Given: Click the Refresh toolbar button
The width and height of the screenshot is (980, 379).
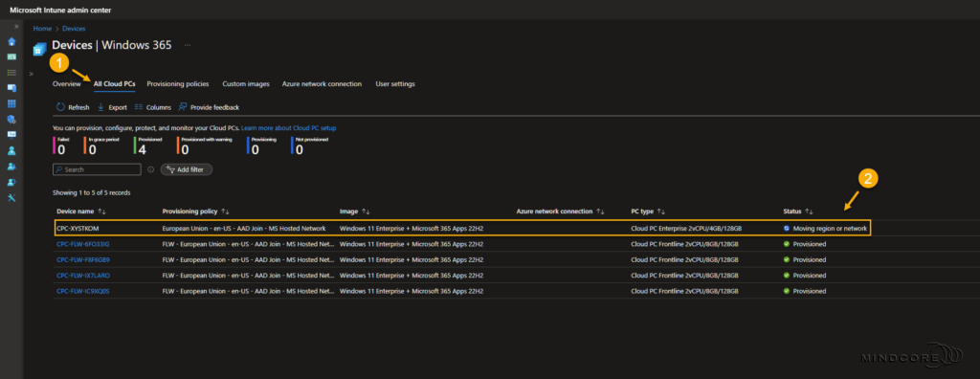Looking at the screenshot, I should (x=73, y=107).
